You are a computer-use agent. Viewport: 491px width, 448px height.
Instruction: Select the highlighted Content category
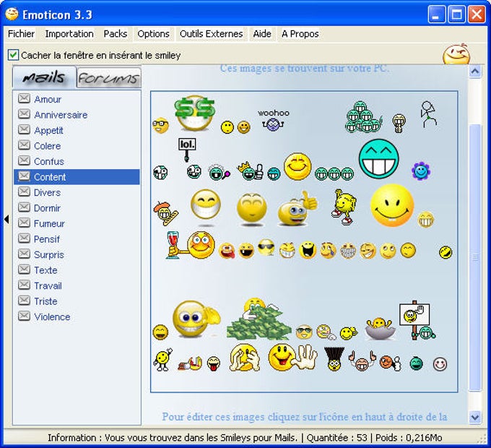[x=77, y=177]
